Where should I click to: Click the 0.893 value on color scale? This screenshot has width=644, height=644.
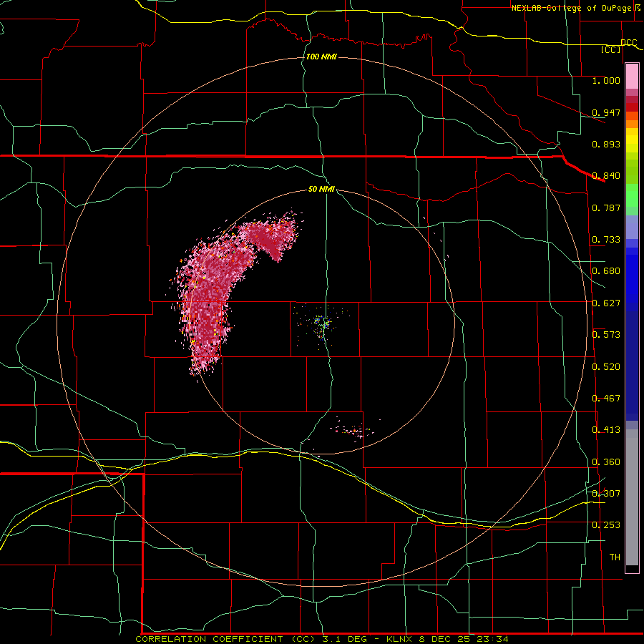click(606, 144)
